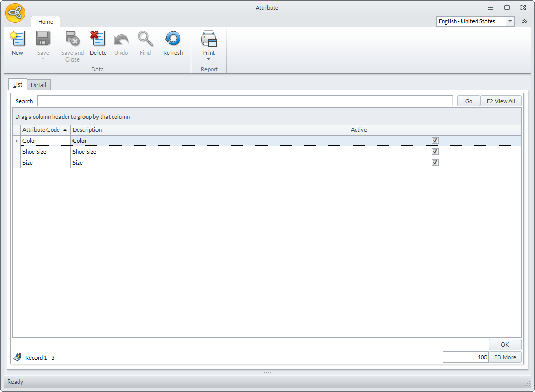The image size is (535, 392).
Task: Click the Print report icon
Action: (x=209, y=39)
